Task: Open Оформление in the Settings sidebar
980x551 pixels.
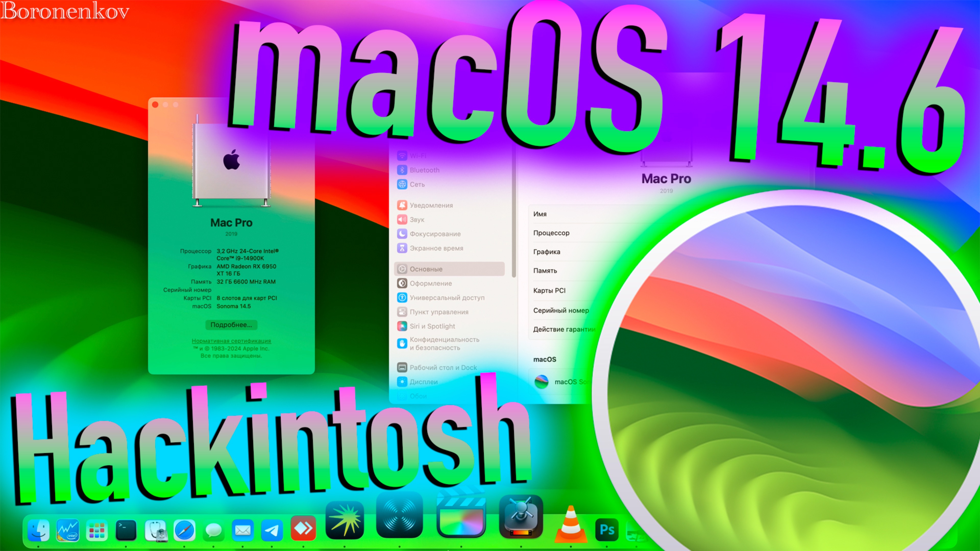Action: (x=449, y=283)
